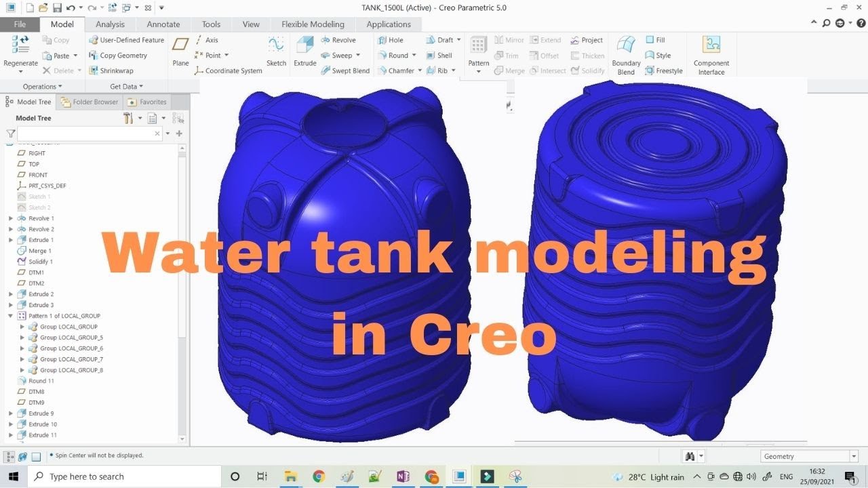Image resolution: width=868 pixels, height=488 pixels.
Task: Click the Model Tree search field
Action: click(x=90, y=134)
